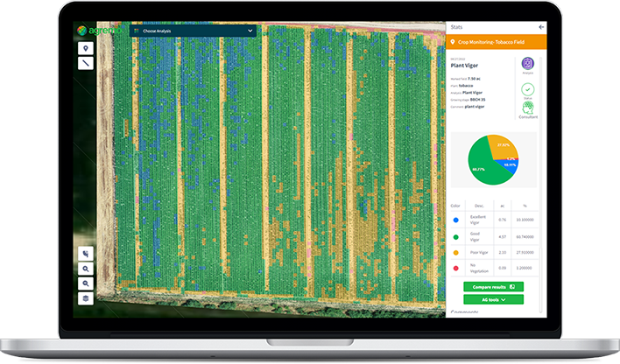This screenshot has height=364, width=620.
Task: Click the comment value plant vigor
Action: 475,107
